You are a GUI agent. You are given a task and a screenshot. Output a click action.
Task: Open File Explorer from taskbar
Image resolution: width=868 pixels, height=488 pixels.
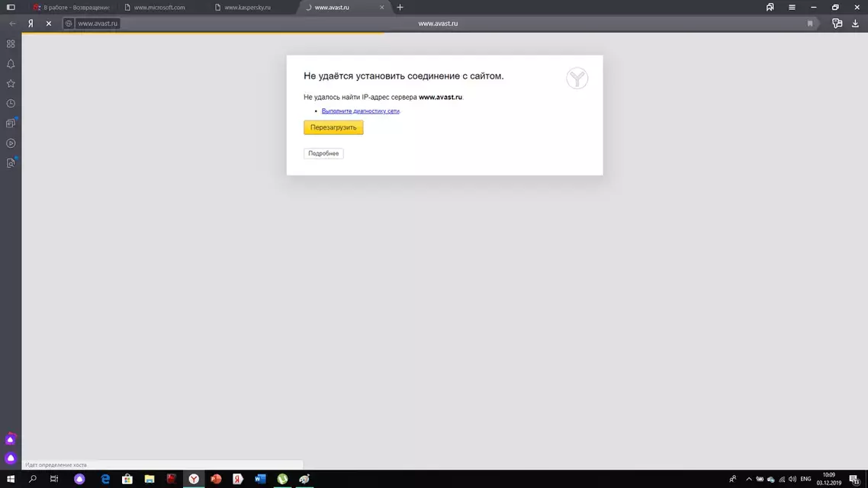point(149,479)
